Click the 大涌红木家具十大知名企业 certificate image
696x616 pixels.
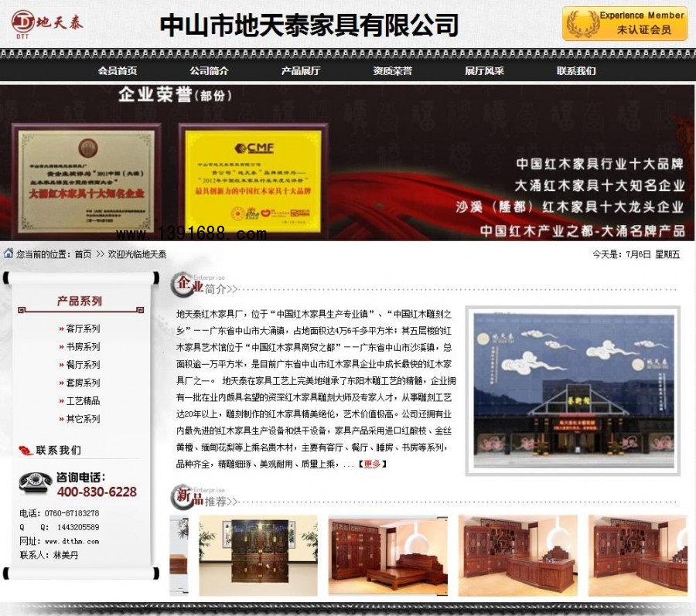click(x=86, y=182)
